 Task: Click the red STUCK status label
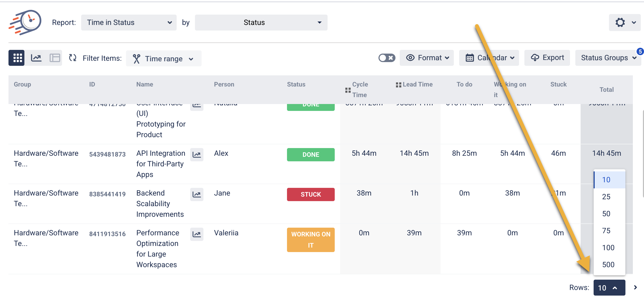pyautogui.click(x=311, y=194)
